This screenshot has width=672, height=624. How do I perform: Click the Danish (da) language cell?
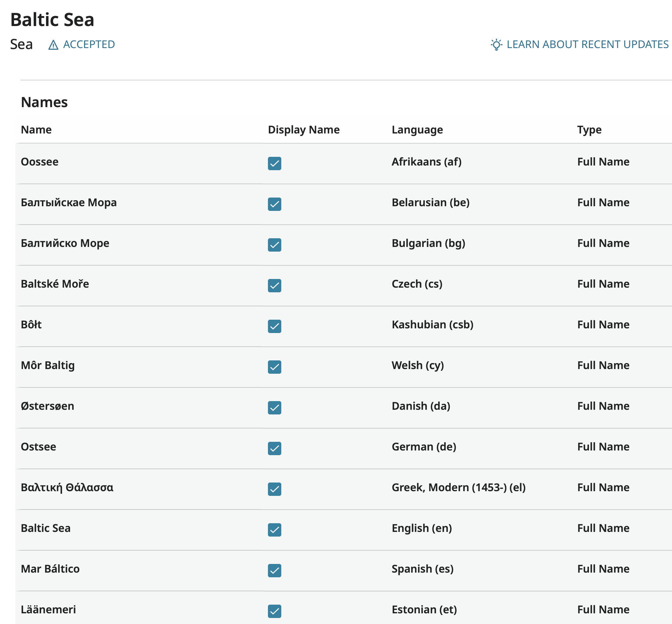421,406
